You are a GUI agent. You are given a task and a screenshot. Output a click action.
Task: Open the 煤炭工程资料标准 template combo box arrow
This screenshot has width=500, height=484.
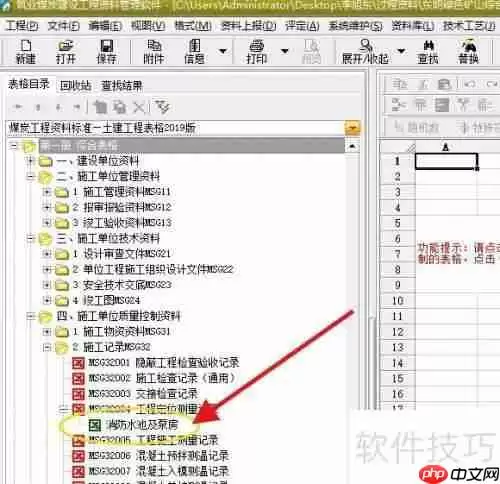point(352,128)
